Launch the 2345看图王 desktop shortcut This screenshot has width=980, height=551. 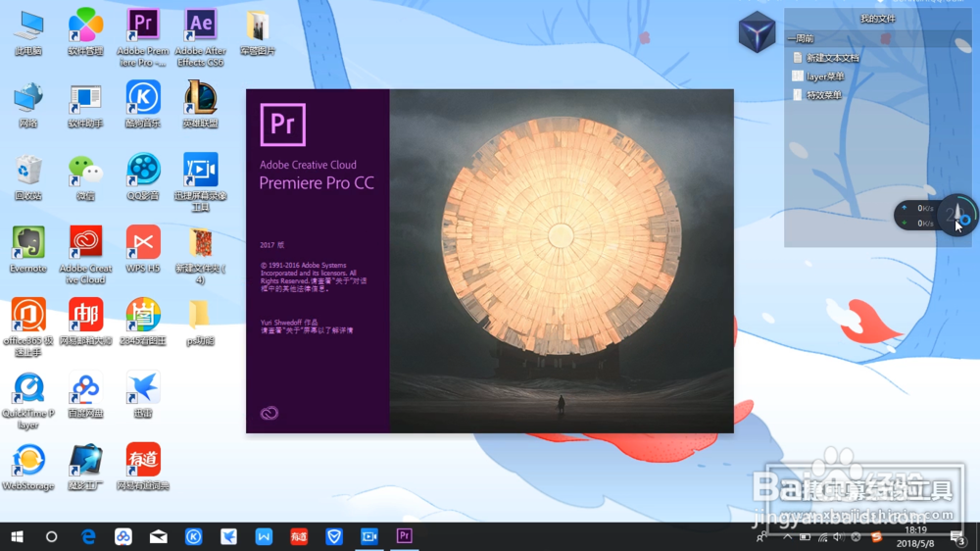click(x=142, y=323)
